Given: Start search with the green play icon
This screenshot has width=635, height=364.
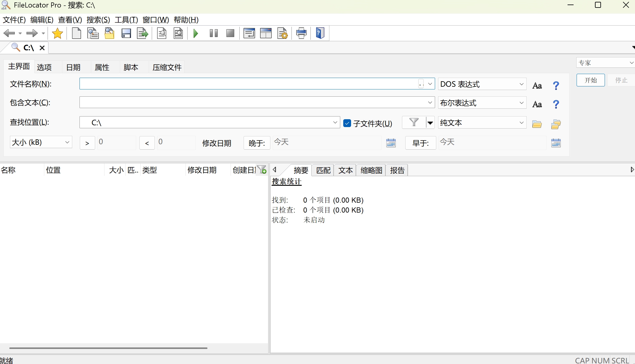Looking at the screenshot, I should pos(196,33).
